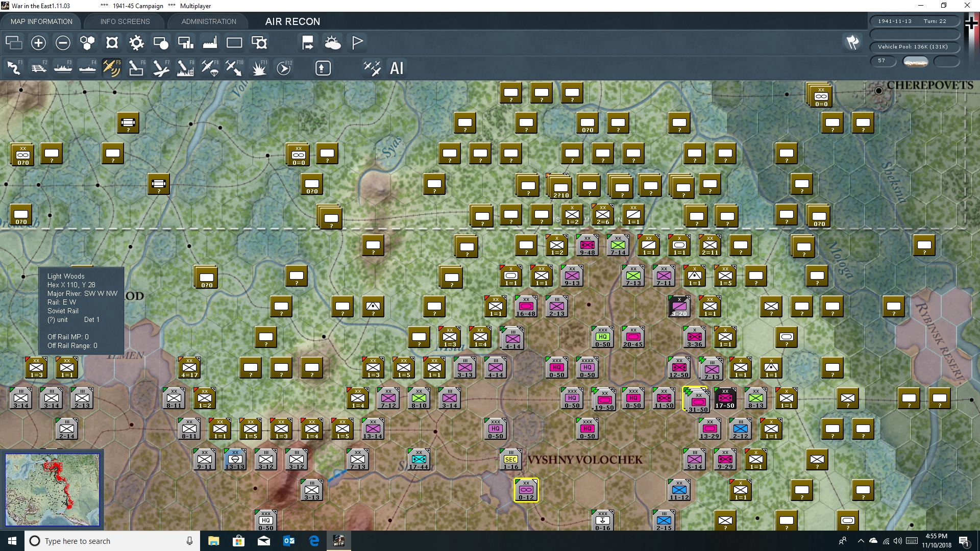
Task: Activate bomb airfield mode F7
Action: 161,68
